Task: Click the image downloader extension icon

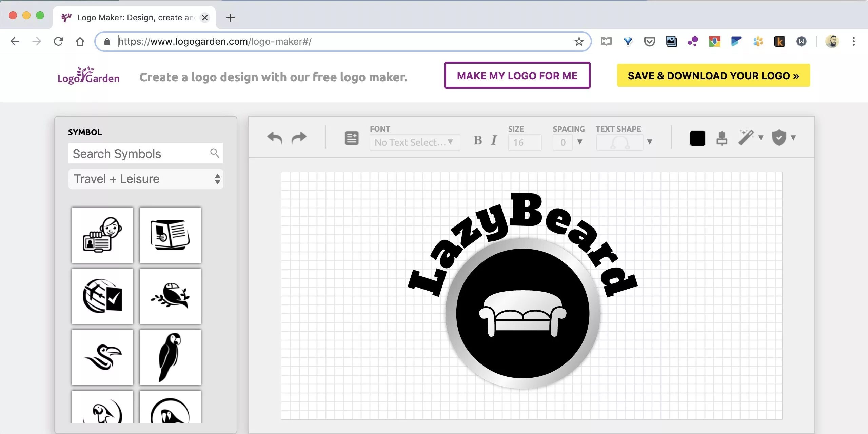Action: coord(671,41)
